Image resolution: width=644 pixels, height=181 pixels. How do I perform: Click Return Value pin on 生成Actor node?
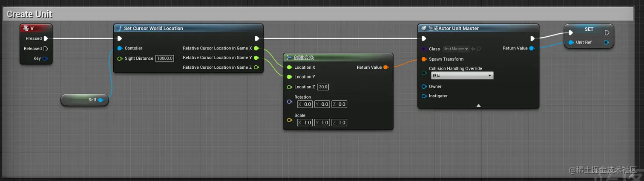tap(532, 48)
